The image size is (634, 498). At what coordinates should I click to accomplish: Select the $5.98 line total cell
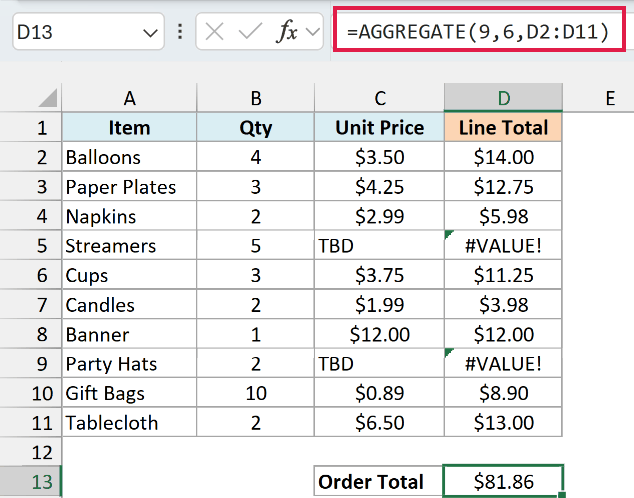503,216
